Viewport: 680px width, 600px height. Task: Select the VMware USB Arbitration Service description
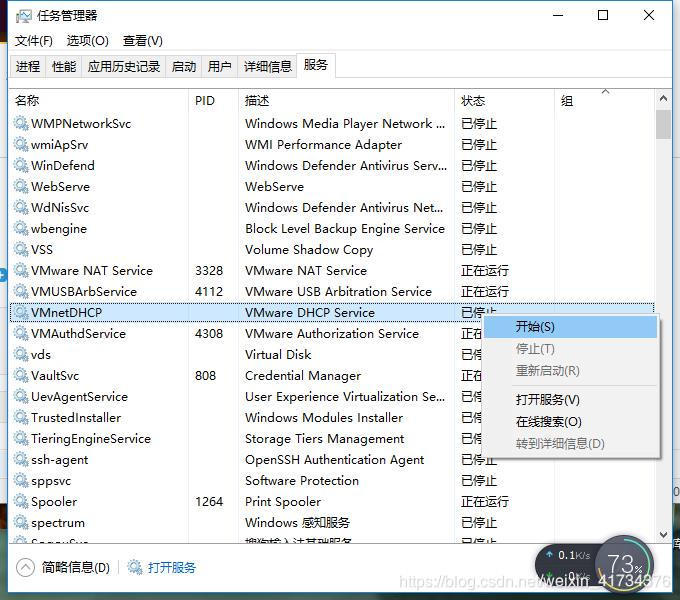338,291
